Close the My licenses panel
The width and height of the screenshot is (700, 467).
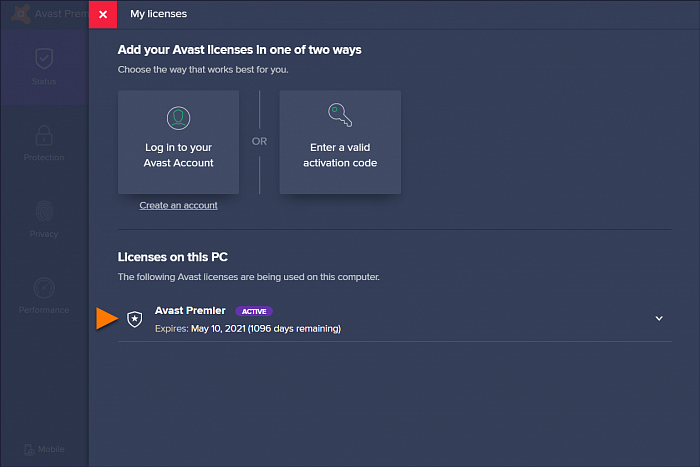click(x=103, y=14)
